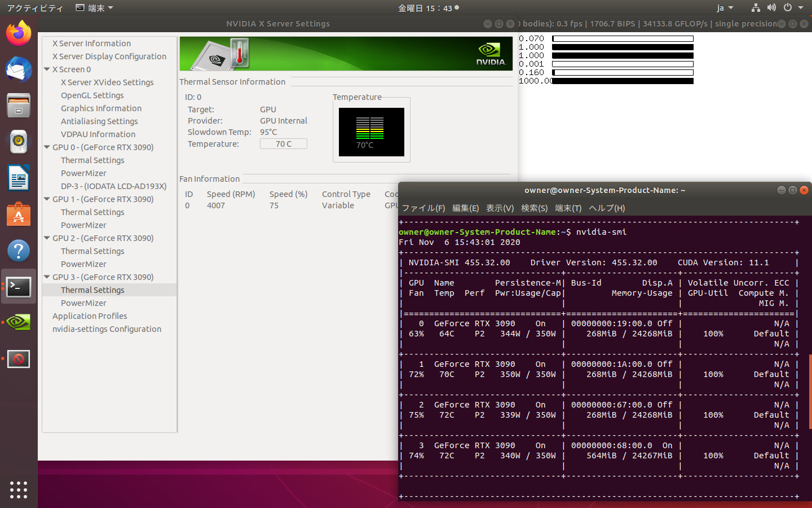The width and height of the screenshot is (812, 508).
Task: Open the ja input language dropdown
Action: pos(725,8)
